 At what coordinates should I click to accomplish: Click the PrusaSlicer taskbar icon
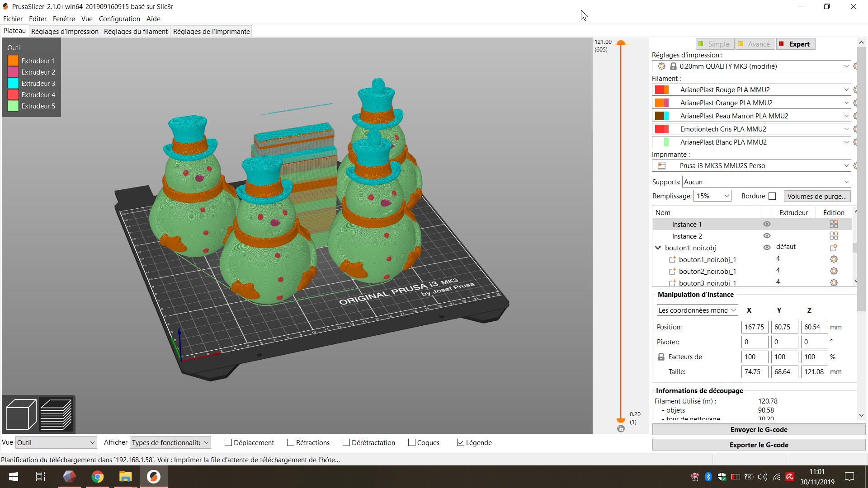click(154, 477)
